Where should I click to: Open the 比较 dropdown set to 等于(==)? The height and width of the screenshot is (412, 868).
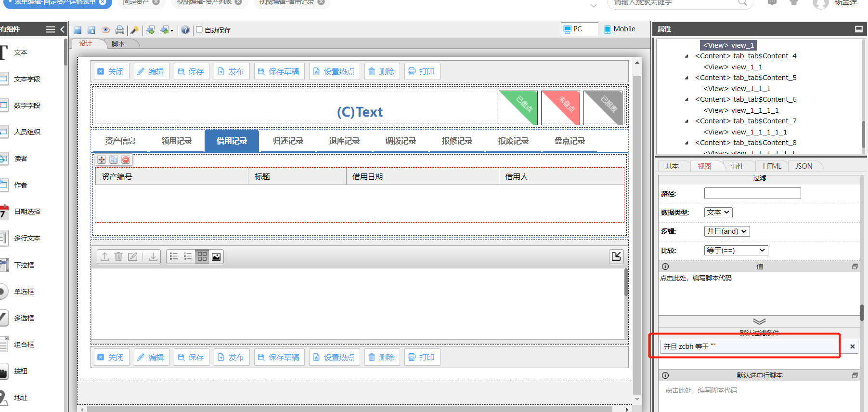pos(736,251)
